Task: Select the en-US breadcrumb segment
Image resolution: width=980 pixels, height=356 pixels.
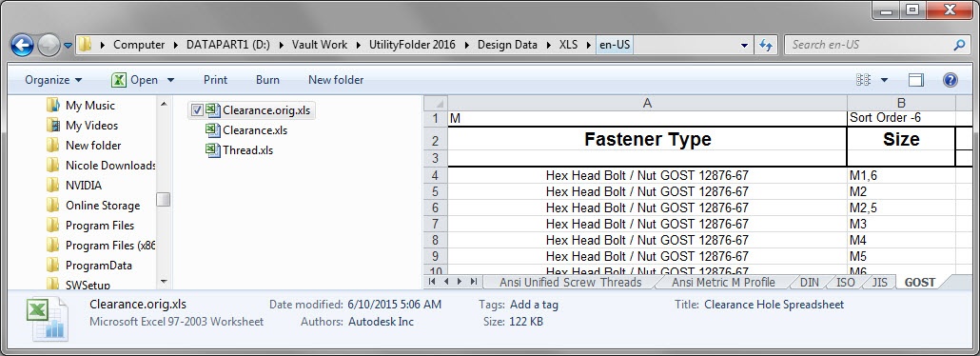Action: pyautogui.click(x=615, y=45)
